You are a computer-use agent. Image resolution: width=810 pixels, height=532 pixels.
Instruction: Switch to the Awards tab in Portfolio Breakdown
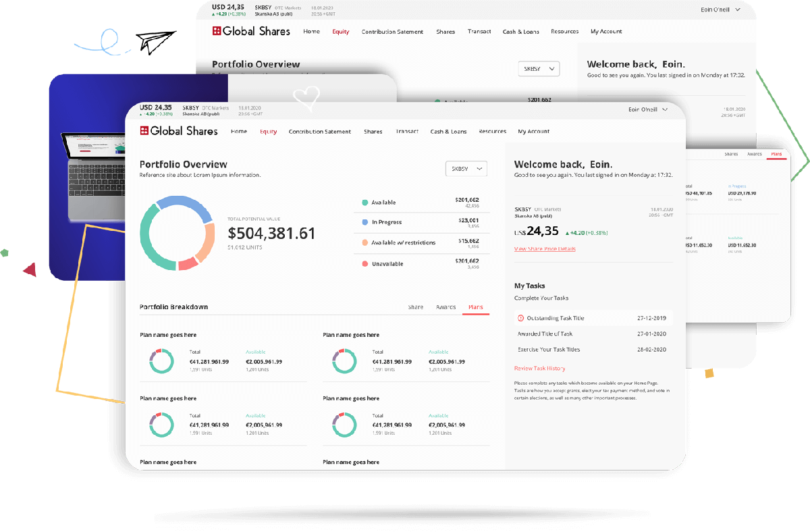[x=446, y=307]
